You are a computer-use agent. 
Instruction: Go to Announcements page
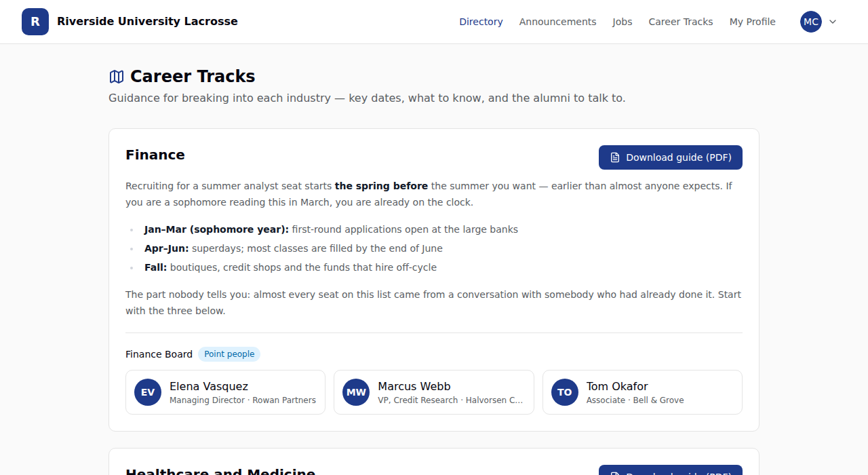557,22
